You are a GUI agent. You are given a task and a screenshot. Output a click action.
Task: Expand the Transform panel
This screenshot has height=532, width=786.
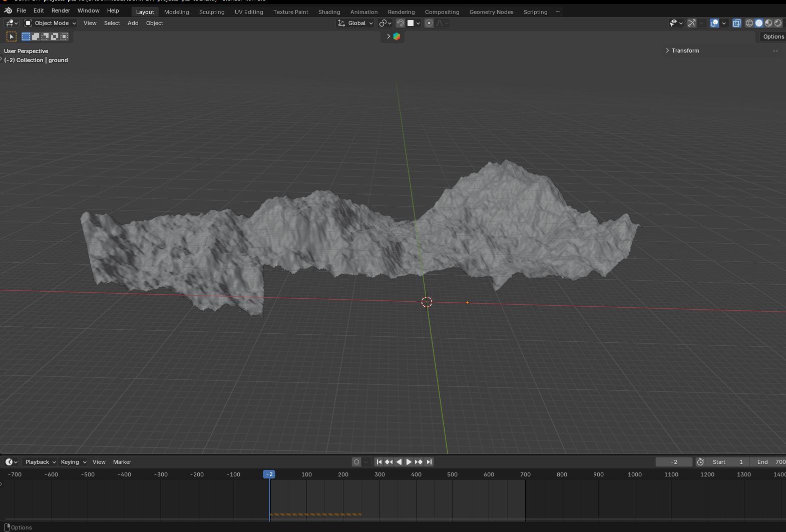(x=685, y=51)
